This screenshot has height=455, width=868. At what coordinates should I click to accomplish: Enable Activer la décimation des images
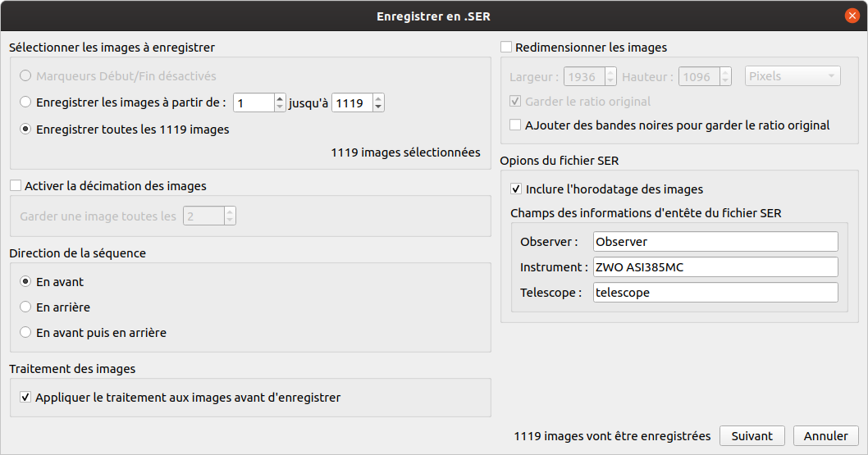16,186
